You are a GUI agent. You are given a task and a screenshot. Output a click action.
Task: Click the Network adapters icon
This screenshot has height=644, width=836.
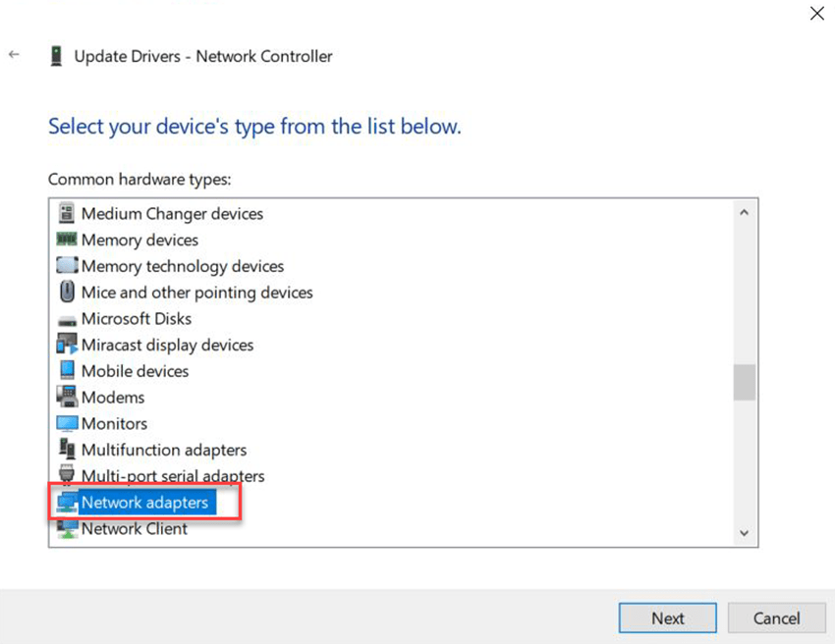[67, 503]
